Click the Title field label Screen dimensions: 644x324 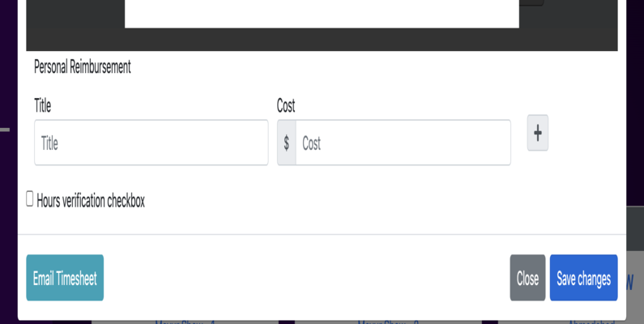(x=43, y=105)
